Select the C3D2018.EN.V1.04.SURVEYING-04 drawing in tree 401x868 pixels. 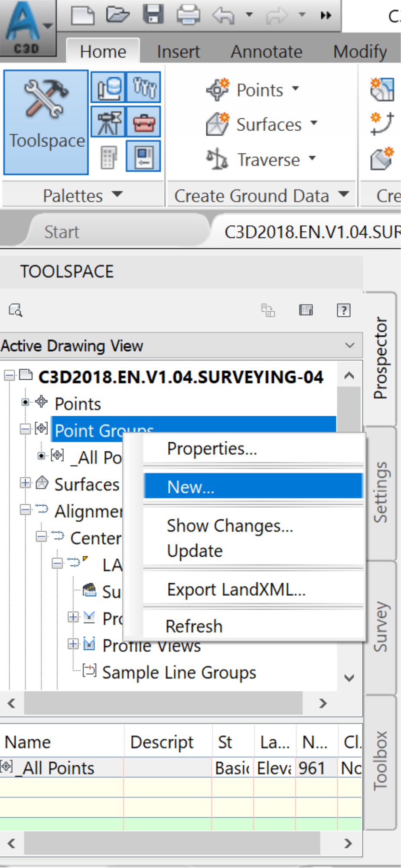coord(180,376)
